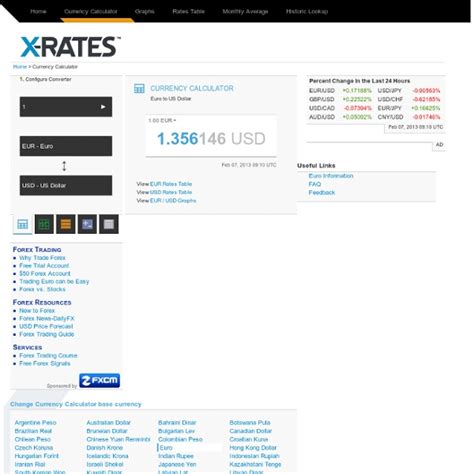Click the EUR/USD pair in percent change table
Viewport: 474px width, 474px height.
pyautogui.click(x=322, y=91)
